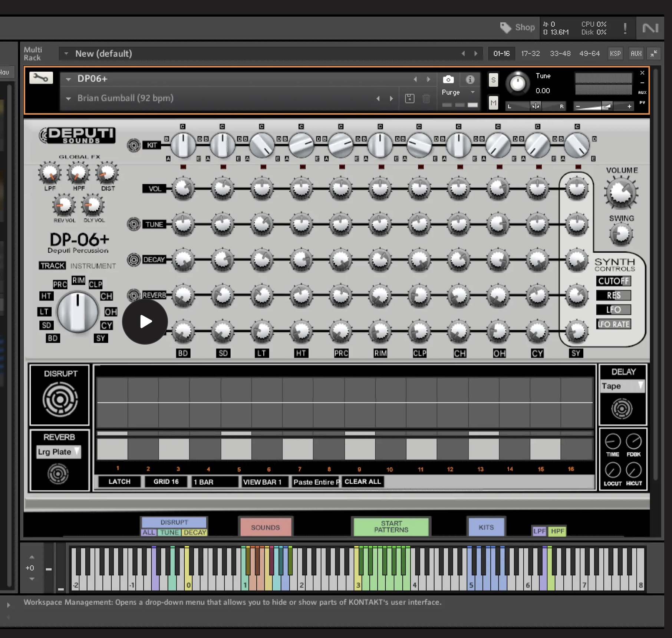Delete snapshot with the trash icon
672x638 pixels.
click(x=426, y=98)
